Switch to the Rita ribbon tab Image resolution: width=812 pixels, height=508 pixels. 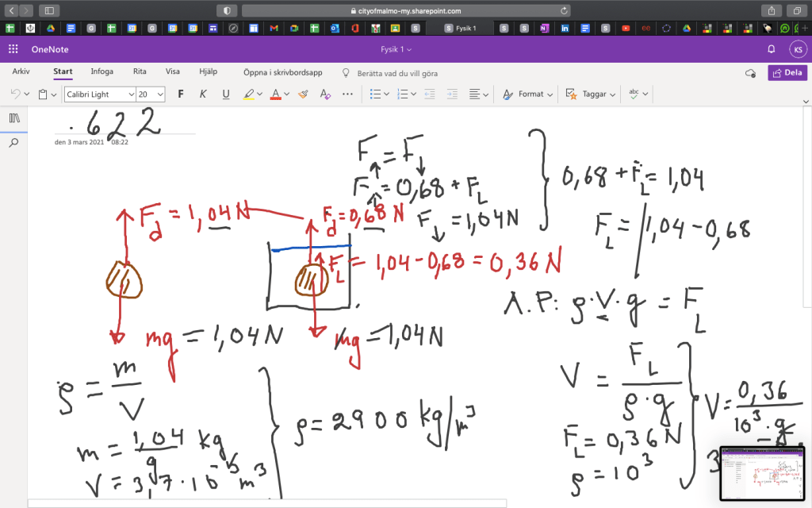[140, 71]
